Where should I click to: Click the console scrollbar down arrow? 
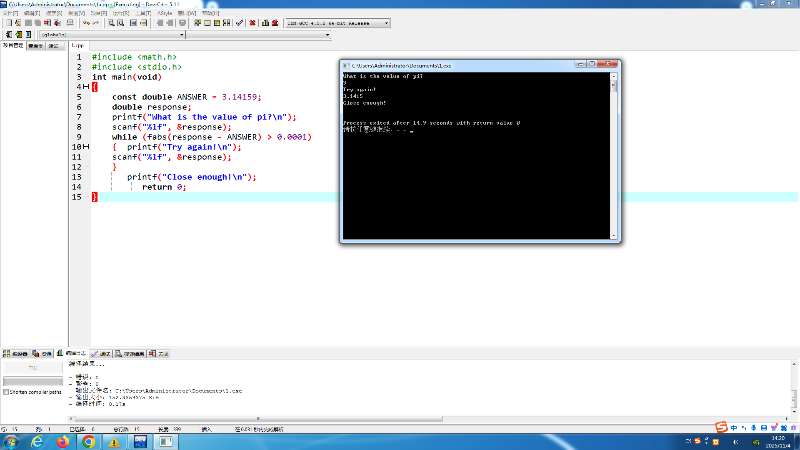tap(614, 236)
